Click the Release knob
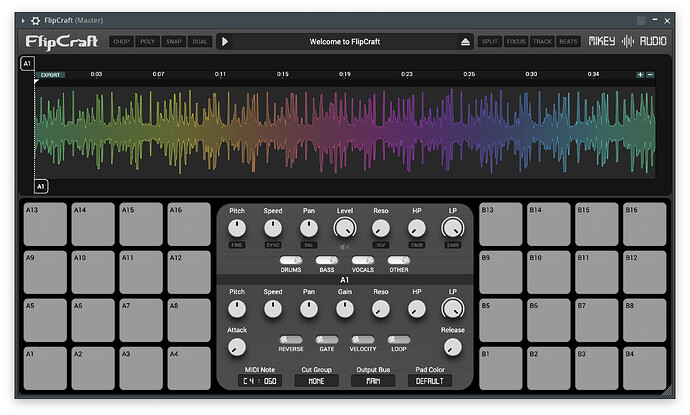The width and height of the screenshot is (690, 415). (453, 347)
